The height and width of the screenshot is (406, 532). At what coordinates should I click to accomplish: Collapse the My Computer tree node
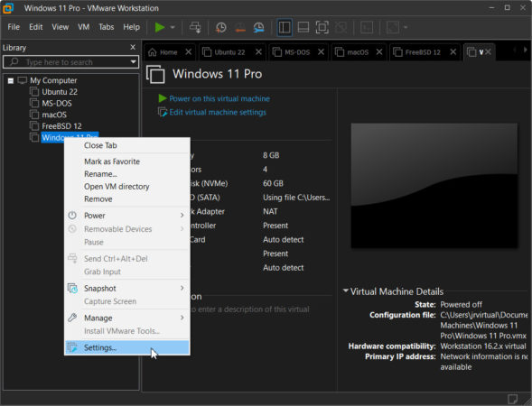pyautogui.click(x=11, y=80)
